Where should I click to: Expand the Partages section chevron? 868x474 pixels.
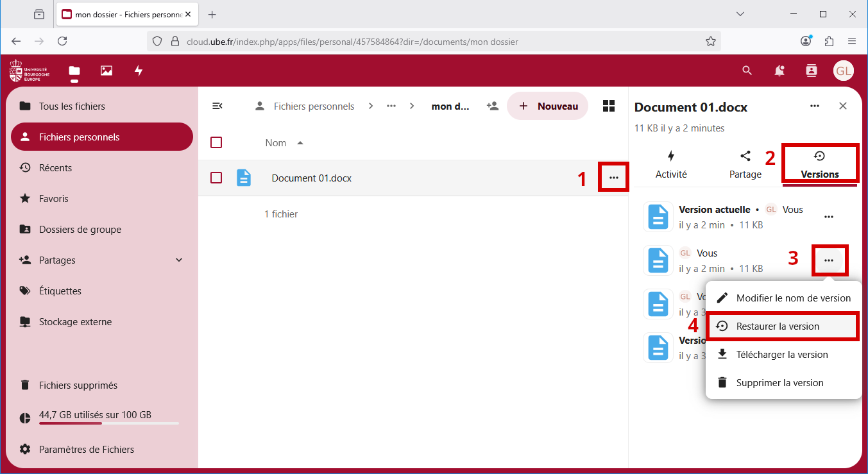coord(179,260)
